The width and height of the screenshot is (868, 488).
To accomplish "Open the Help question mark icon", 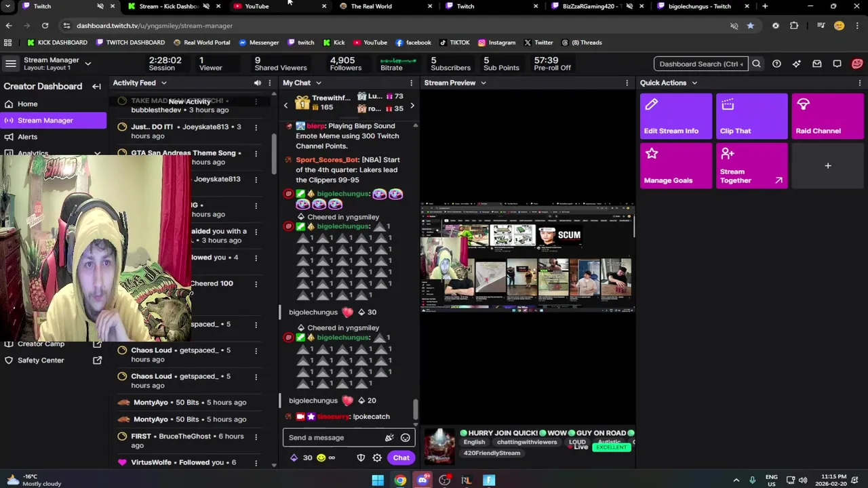I will tap(776, 64).
